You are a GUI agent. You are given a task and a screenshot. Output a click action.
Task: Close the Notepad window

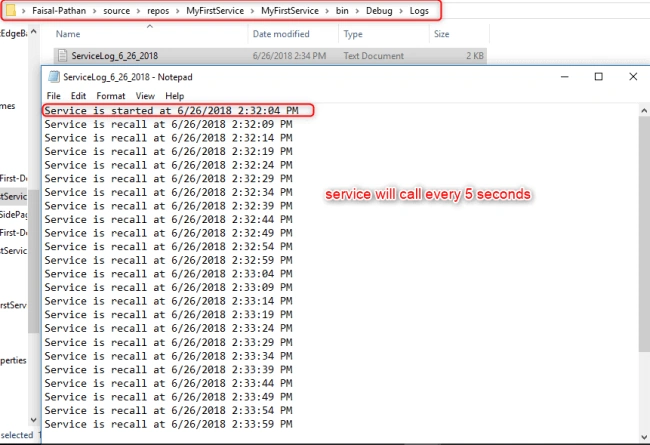(633, 77)
